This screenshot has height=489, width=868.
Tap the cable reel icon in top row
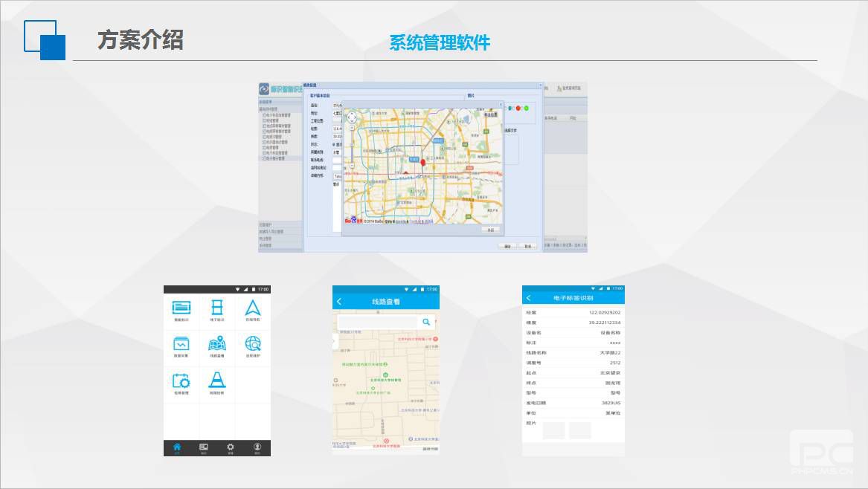point(217,308)
